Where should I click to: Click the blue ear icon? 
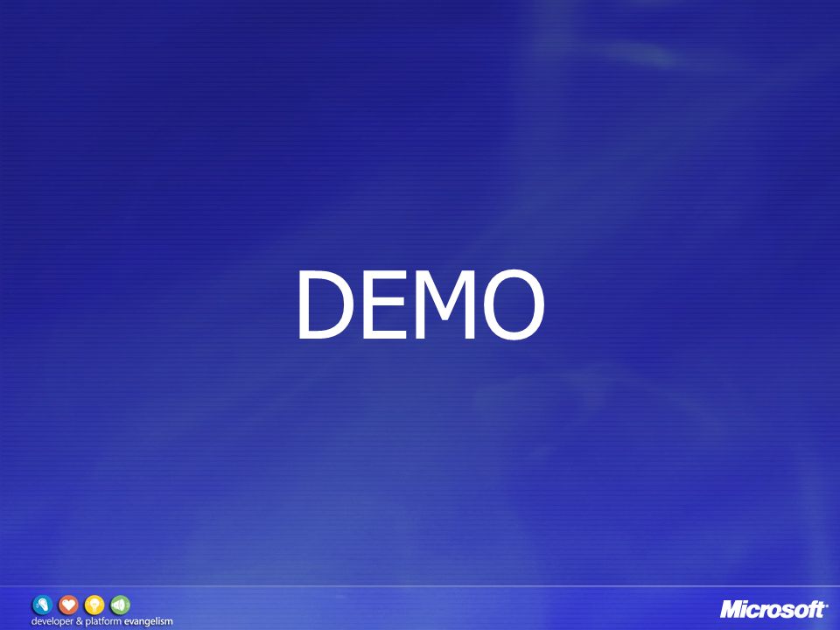click(42, 605)
